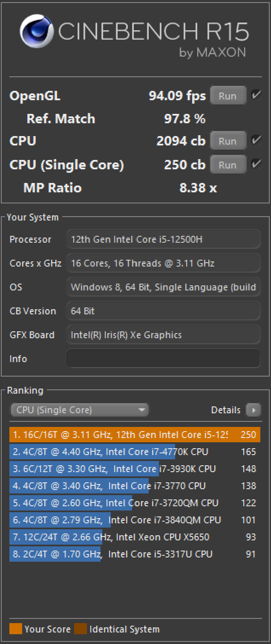Image resolution: width=271 pixels, height=644 pixels.
Task: Click the orange Your Score legend swatch
Action: click(16, 629)
